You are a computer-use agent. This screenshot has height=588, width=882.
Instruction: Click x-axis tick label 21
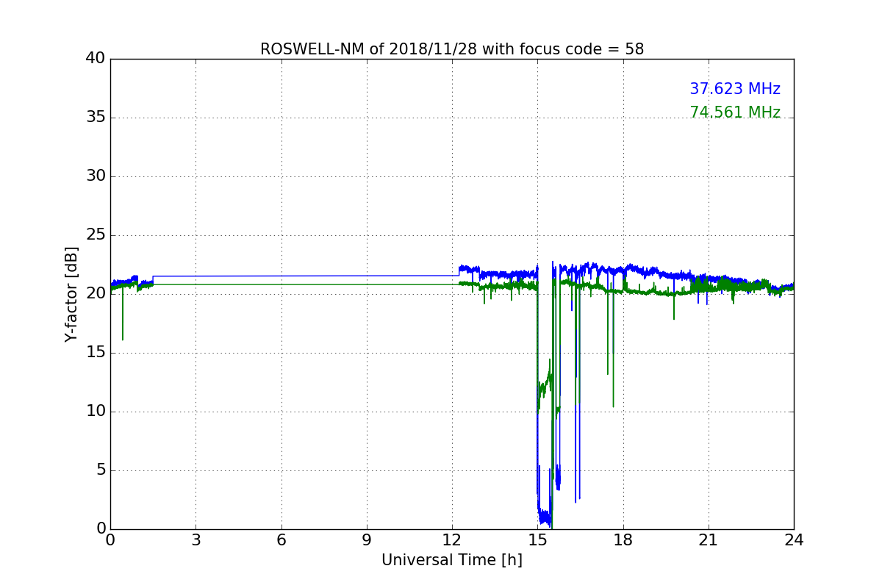pos(709,540)
